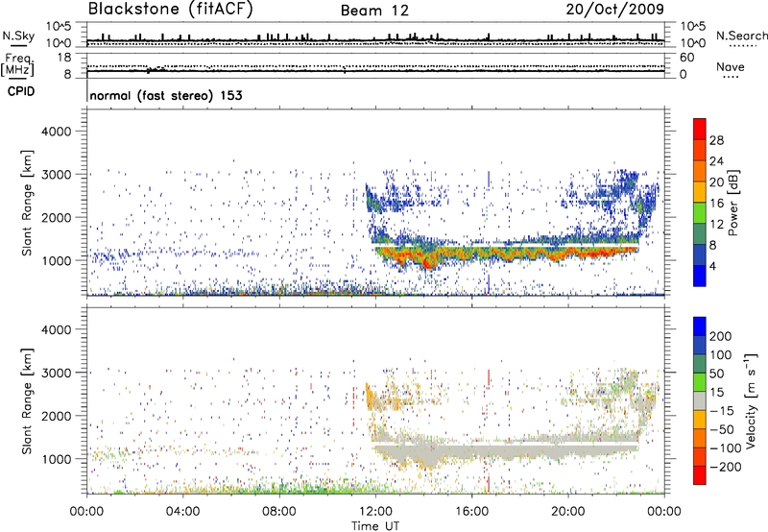Click the date '20/Oct/2009'
This screenshot has height=532, width=768.
pos(615,9)
